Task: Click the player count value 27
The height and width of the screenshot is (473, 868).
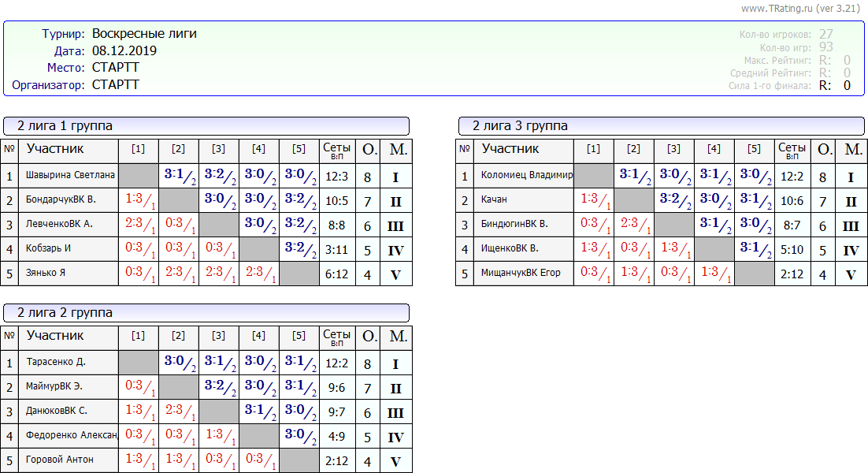Action: pos(825,34)
